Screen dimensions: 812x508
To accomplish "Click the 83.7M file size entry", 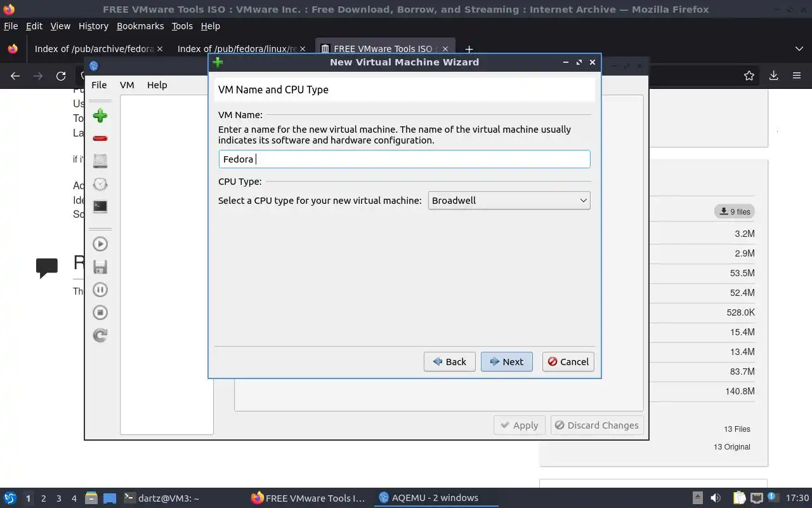I will 742,371.
